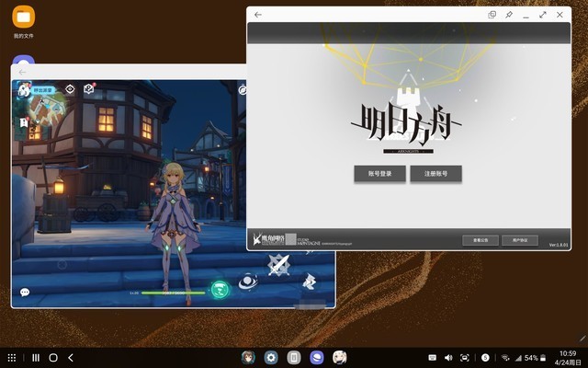Open Settings gear app in taskbar
The image size is (588, 368).
271,358
